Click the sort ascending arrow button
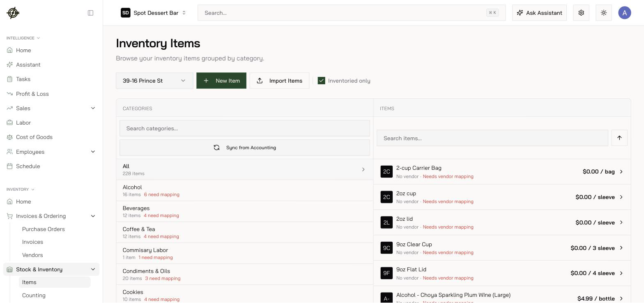This screenshot has height=303, width=644. [619, 138]
